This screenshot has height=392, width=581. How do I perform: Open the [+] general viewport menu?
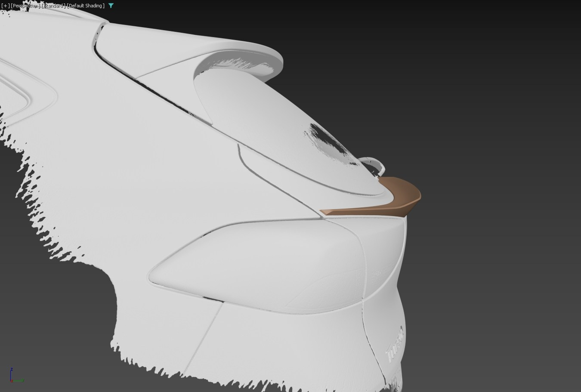pos(5,6)
